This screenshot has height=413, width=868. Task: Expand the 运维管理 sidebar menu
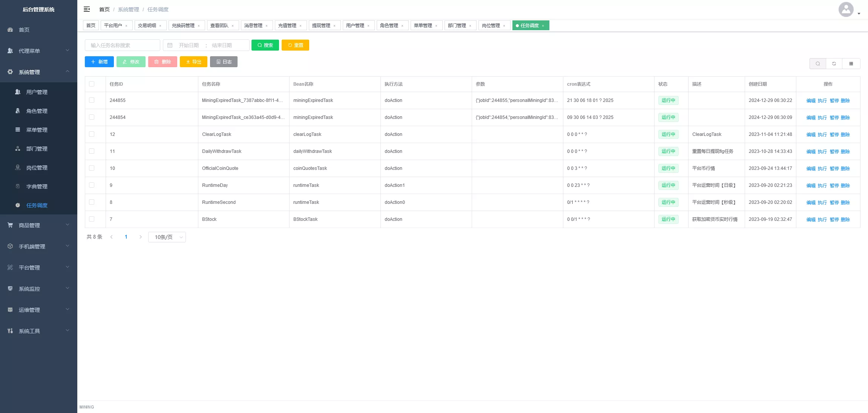(x=38, y=310)
